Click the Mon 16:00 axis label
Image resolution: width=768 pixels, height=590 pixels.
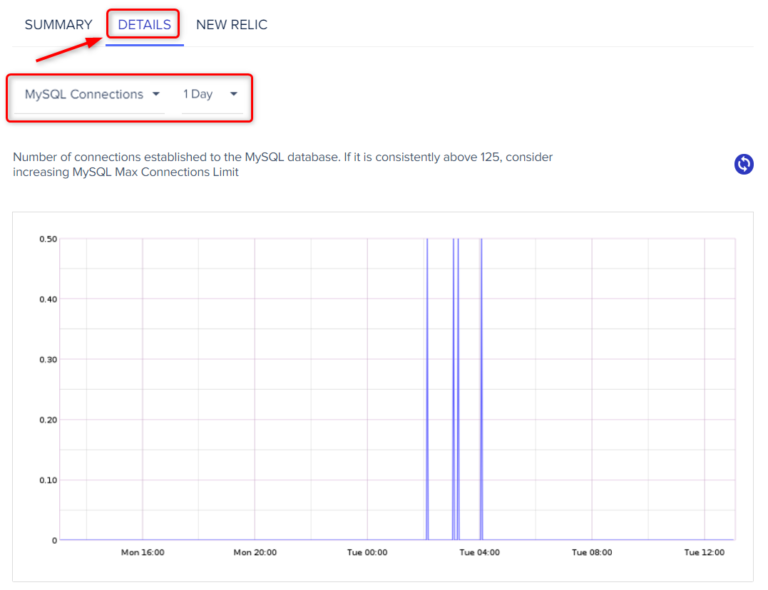point(142,552)
